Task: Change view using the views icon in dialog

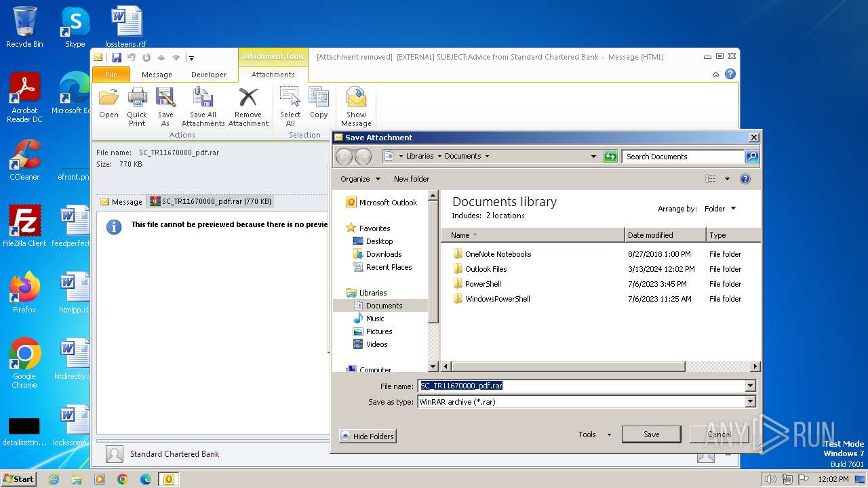Action: [711, 179]
